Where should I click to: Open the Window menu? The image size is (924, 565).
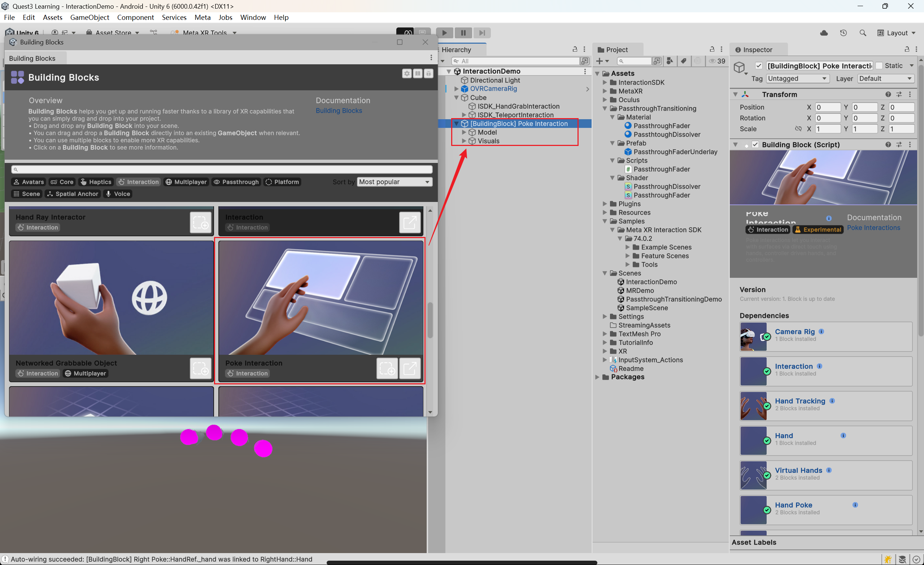(x=253, y=17)
